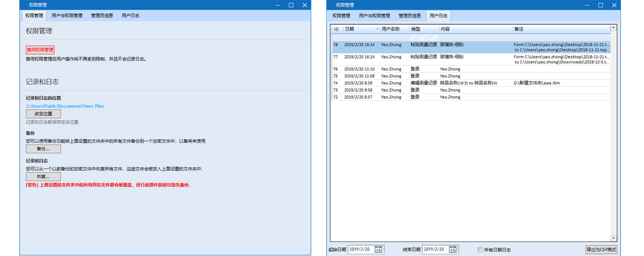Click the red 禁用权限管理 button
The image size is (644, 256).
pyautogui.click(x=40, y=50)
